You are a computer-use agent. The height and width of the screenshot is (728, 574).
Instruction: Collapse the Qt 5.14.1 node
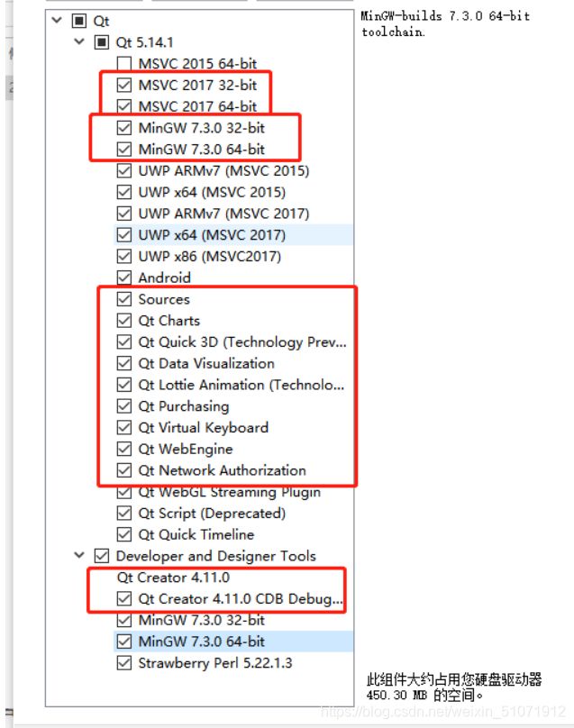click(x=79, y=41)
